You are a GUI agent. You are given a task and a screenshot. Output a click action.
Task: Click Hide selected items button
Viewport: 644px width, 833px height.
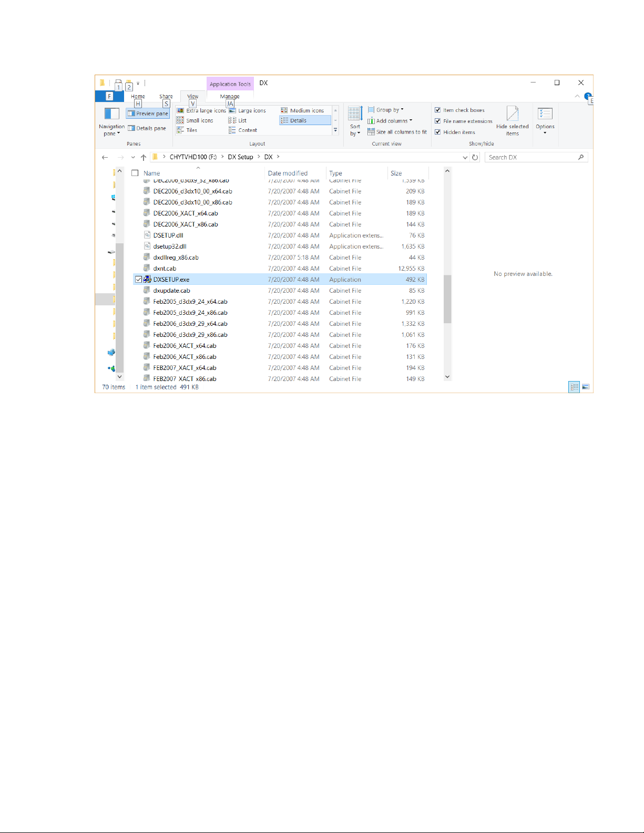click(x=512, y=121)
